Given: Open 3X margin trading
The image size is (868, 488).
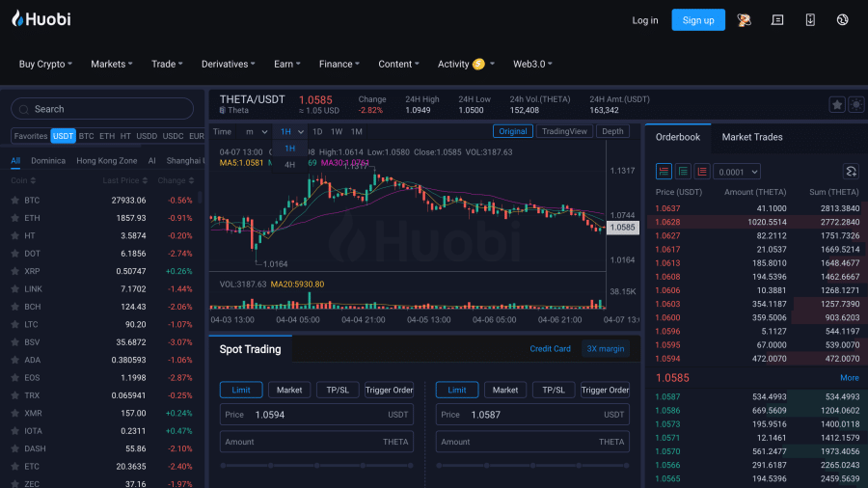Looking at the screenshot, I should click(x=605, y=348).
